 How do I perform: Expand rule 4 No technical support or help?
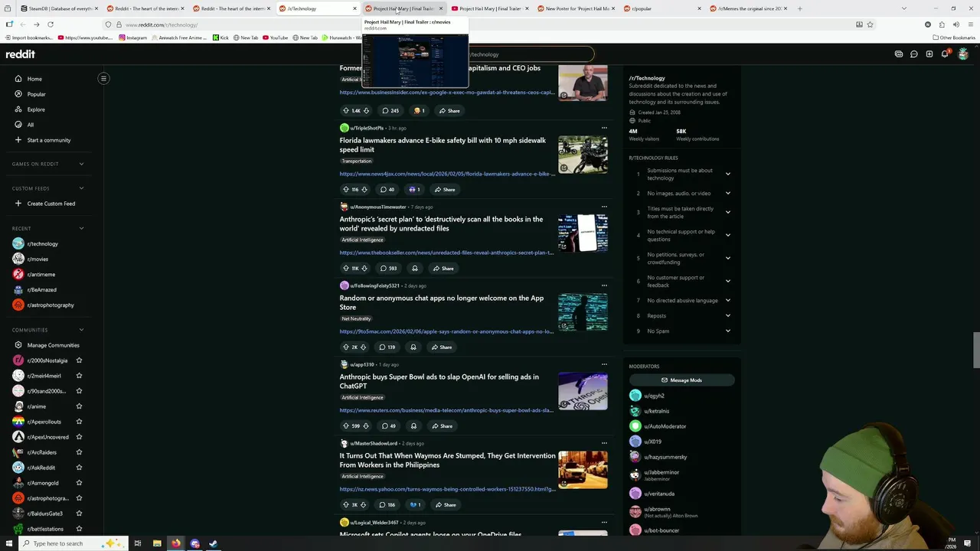pyautogui.click(x=727, y=236)
